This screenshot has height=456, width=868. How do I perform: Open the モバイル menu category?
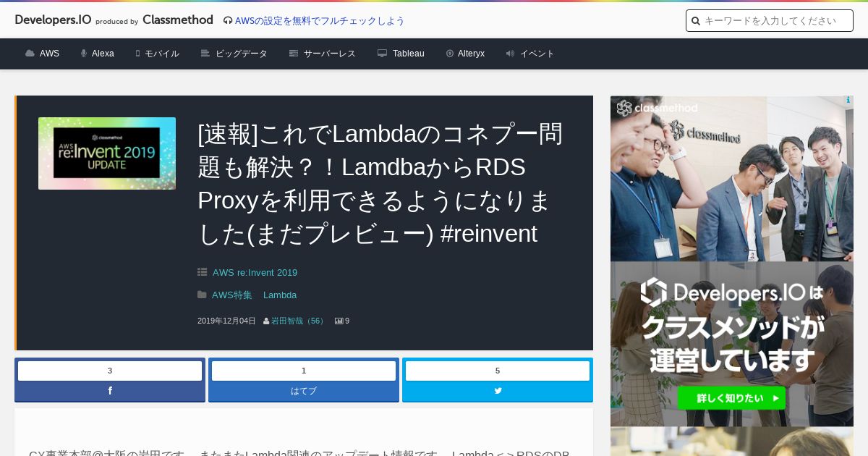pos(162,54)
